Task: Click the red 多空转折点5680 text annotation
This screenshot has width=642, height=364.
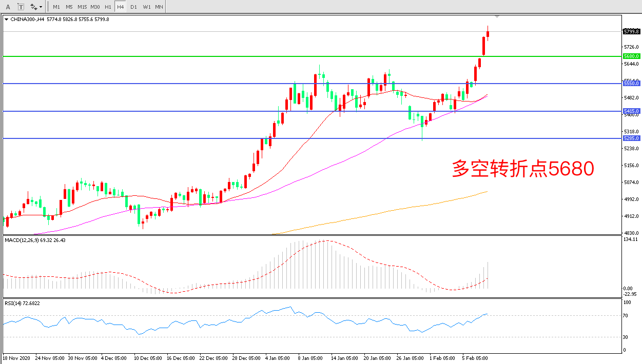Action: 522,169
